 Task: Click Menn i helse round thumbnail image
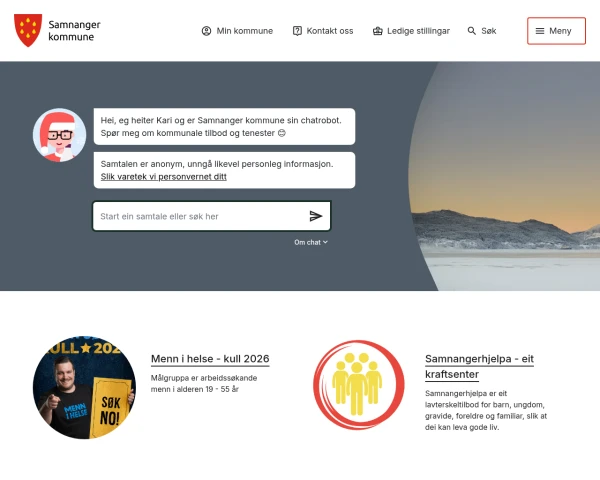(x=84, y=387)
